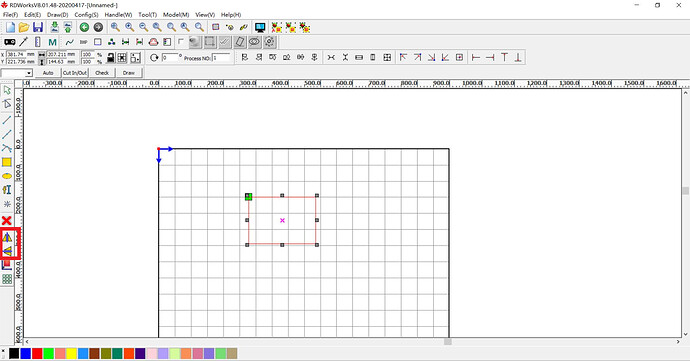Select the vertical mirror tool
This screenshot has width=690, height=361.
click(7, 251)
